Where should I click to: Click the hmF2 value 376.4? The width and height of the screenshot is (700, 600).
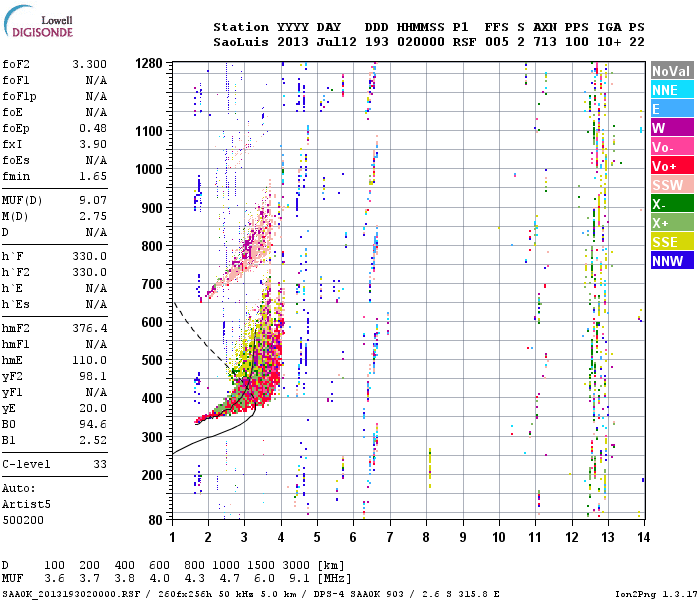89,328
